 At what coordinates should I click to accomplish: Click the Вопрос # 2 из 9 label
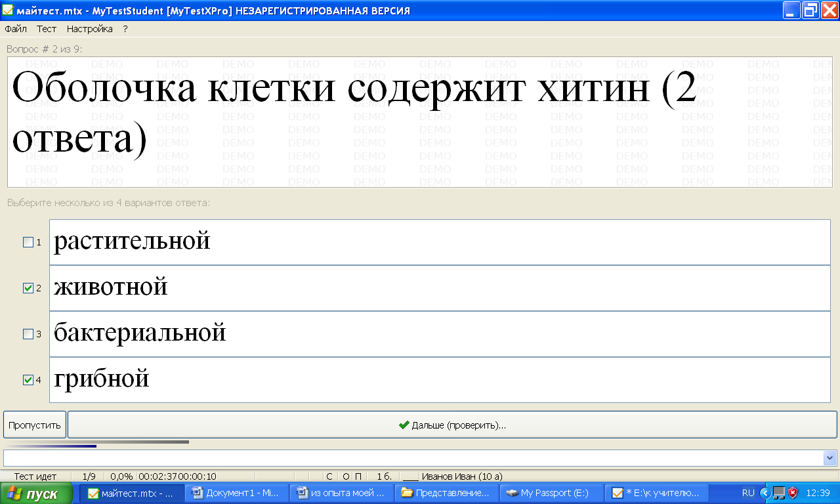[x=45, y=49]
